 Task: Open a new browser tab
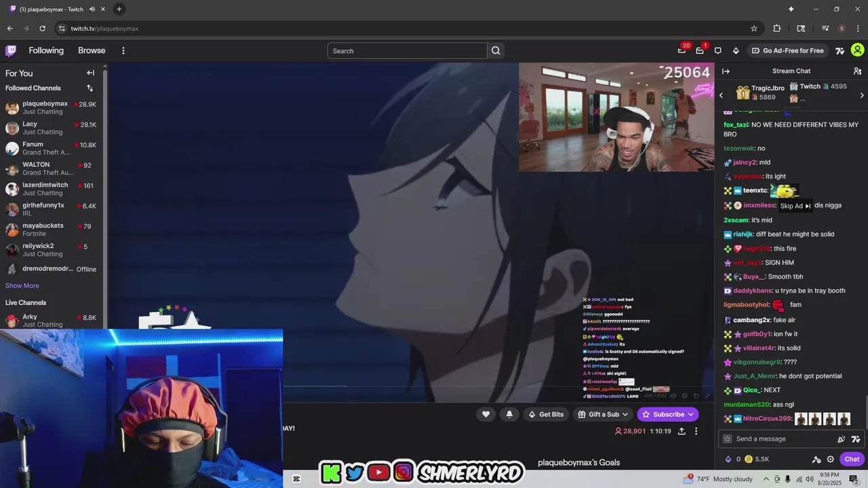pos(119,9)
